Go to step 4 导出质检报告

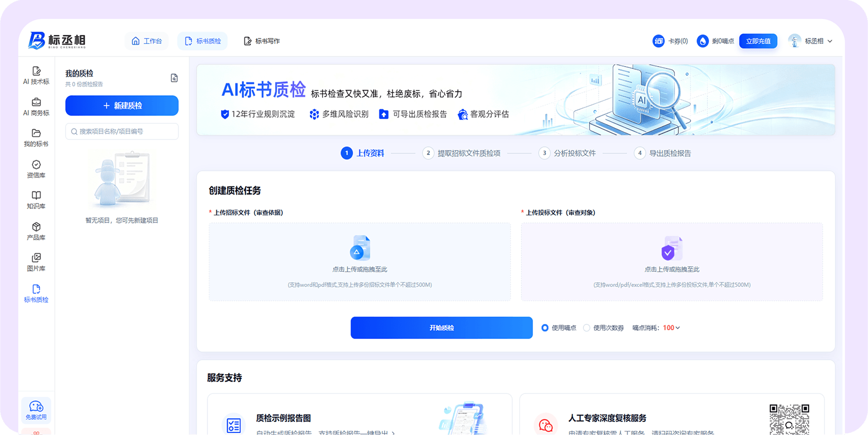click(662, 153)
